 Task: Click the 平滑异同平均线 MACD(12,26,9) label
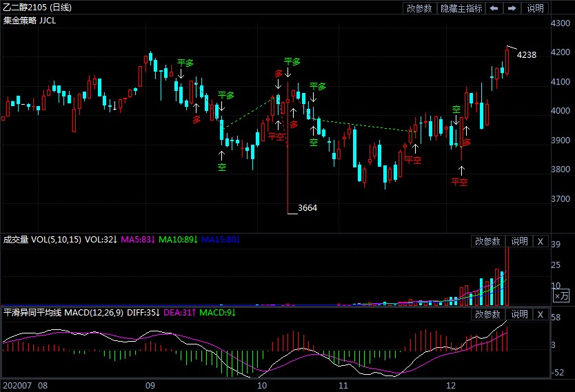(63, 313)
